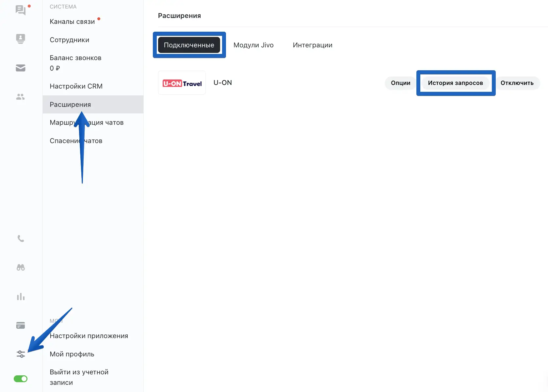Open the chats icon in left sidebar

(x=21, y=10)
